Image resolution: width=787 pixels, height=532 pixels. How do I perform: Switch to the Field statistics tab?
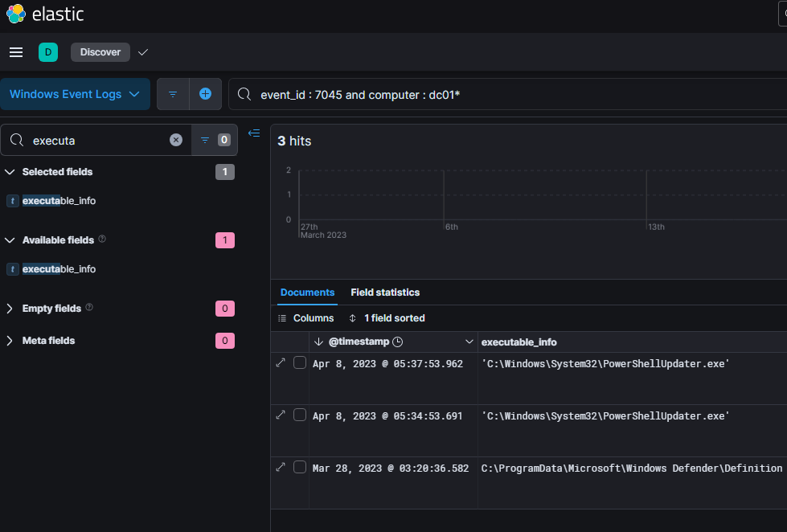(385, 293)
